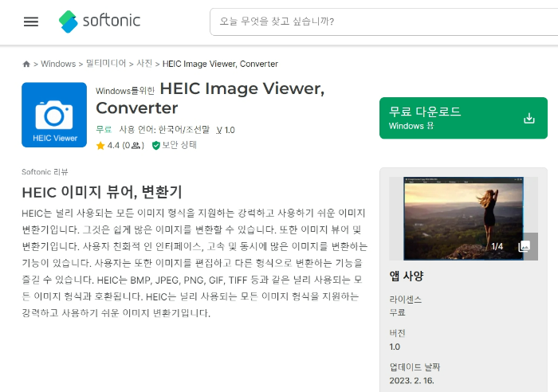Screen dimensions: 558x392
Task: Click the 4.4 rating text
Action: point(113,146)
